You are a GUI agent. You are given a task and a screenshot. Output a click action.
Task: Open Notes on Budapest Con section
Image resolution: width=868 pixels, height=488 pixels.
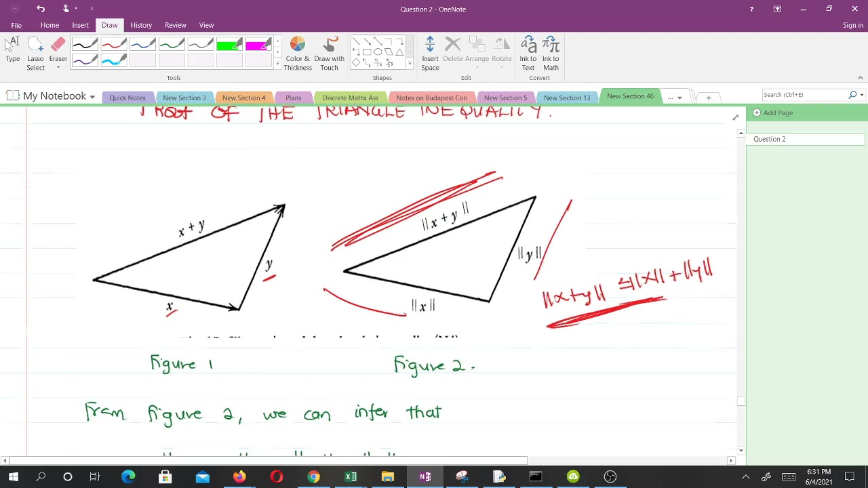431,98
